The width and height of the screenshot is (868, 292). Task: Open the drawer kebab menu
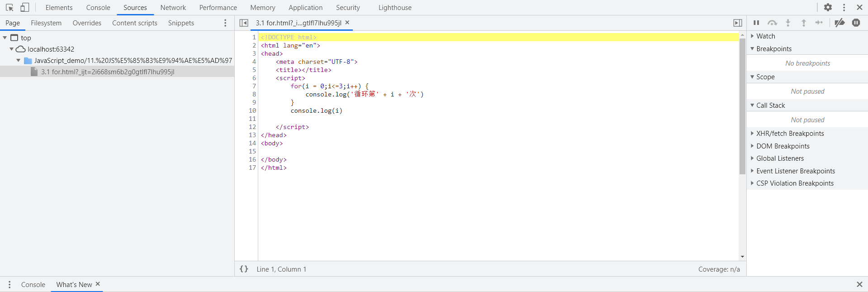click(9, 285)
